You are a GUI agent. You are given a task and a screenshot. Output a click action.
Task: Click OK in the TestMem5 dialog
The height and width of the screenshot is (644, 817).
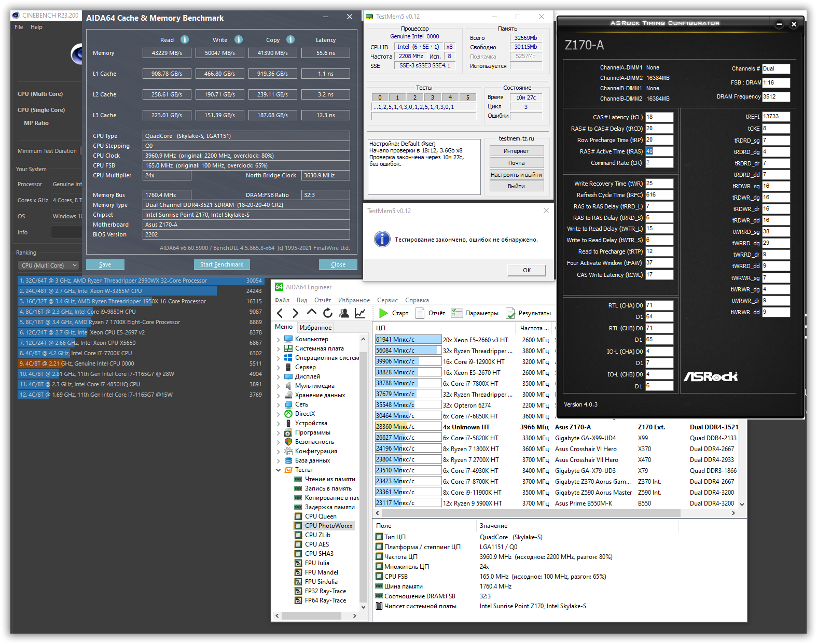click(x=527, y=270)
